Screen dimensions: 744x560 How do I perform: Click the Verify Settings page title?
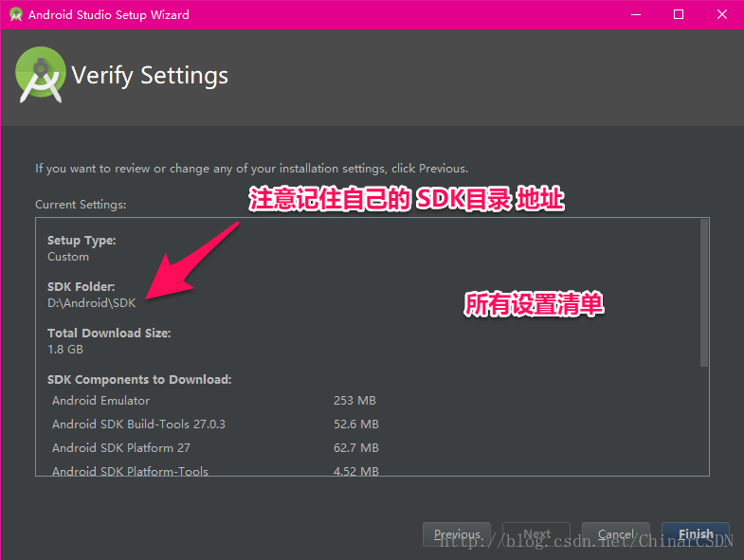pos(150,76)
